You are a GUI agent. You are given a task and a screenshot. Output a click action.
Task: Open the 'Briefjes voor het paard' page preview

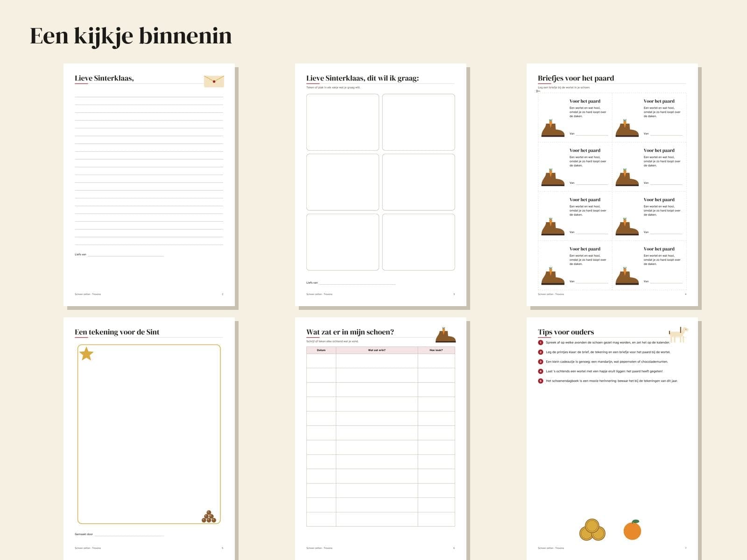[612, 185]
